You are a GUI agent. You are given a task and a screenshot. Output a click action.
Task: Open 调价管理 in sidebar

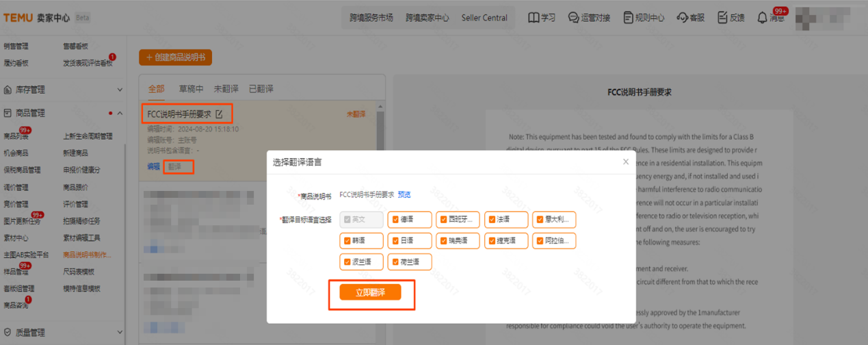pyautogui.click(x=16, y=188)
